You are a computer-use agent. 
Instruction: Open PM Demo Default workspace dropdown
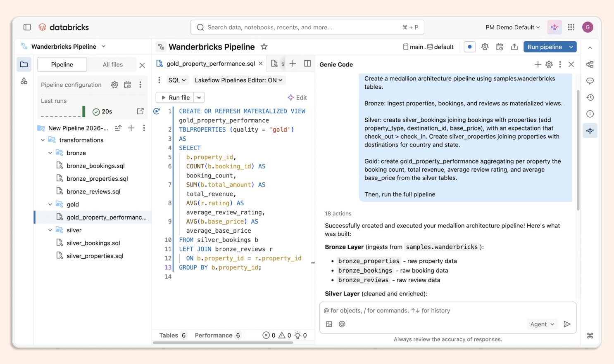(x=513, y=27)
